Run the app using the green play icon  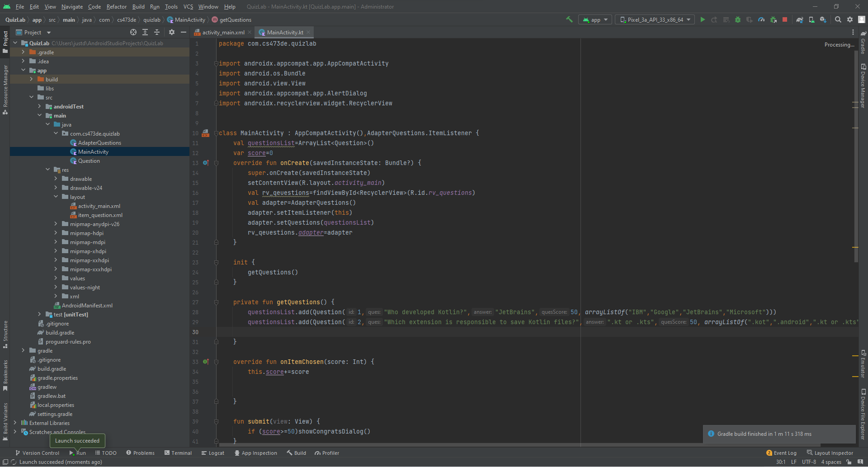coord(702,19)
